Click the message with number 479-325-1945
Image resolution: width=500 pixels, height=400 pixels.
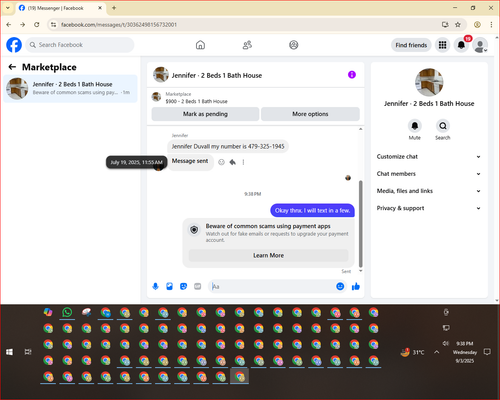pos(228,146)
